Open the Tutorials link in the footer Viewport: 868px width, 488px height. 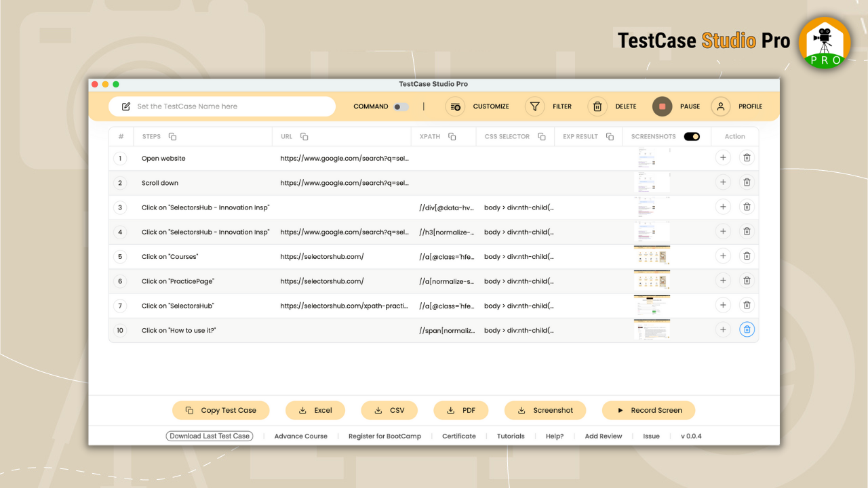(x=511, y=436)
